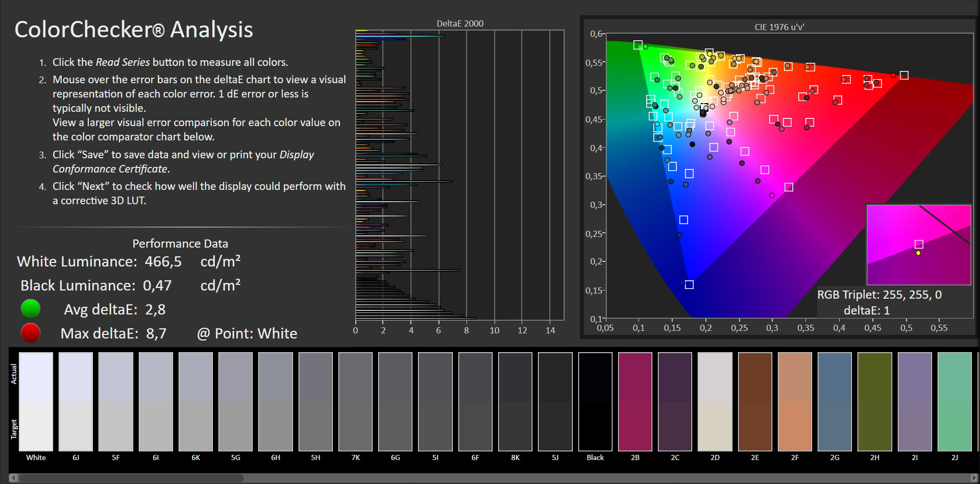Select the red primary target square on CIE chart
This screenshot has width=980, height=484.
904,76
